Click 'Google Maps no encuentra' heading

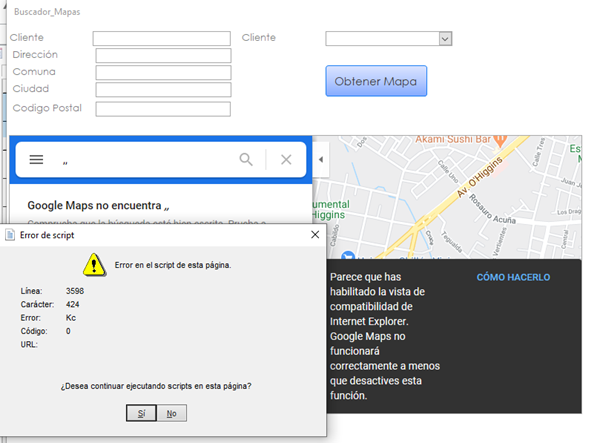pyautogui.click(x=98, y=205)
